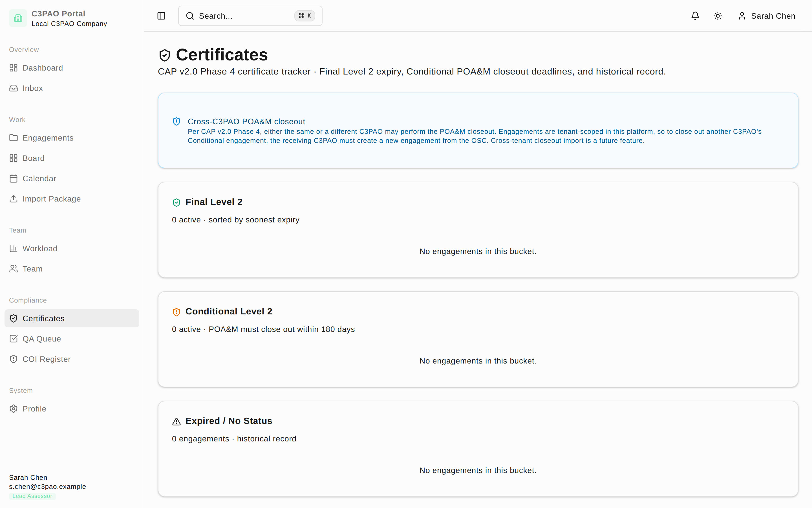
Task: Open the Engagements page
Action: coord(72,138)
